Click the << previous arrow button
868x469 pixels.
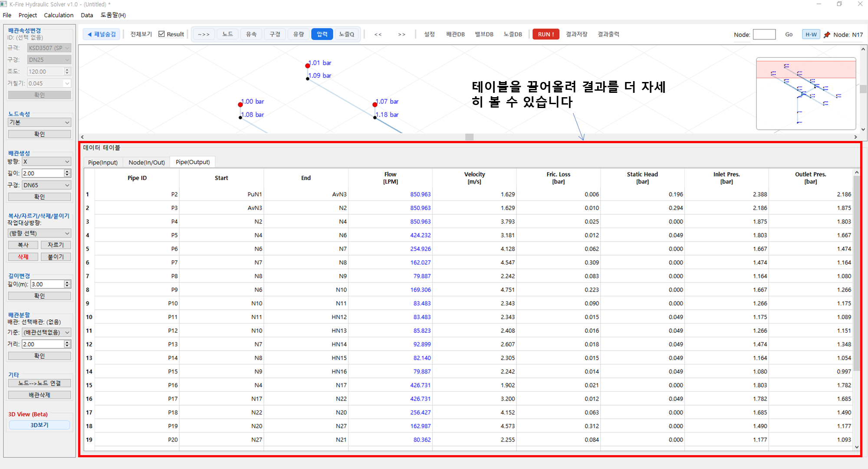(x=378, y=34)
